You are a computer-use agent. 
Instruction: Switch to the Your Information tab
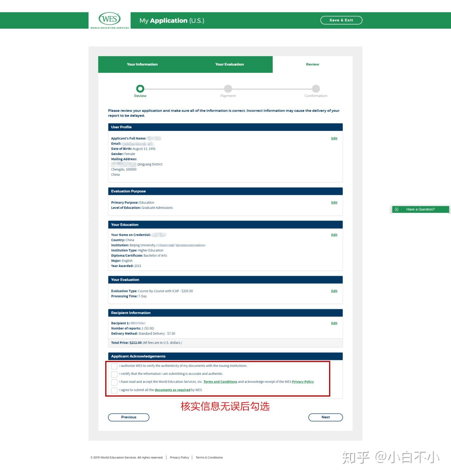click(142, 64)
